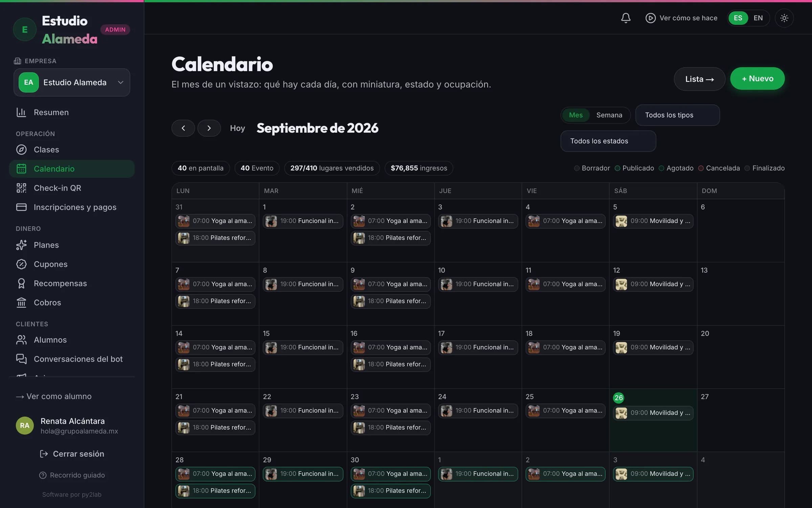Click the Renata Alcántara profile avatar

[x=25, y=425]
